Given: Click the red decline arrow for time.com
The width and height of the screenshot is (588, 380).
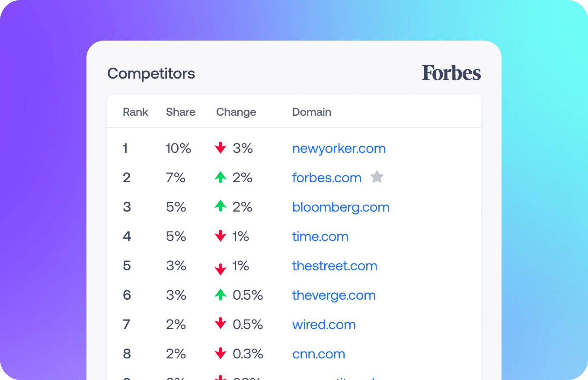Looking at the screenshot, I should coord(220,236).
